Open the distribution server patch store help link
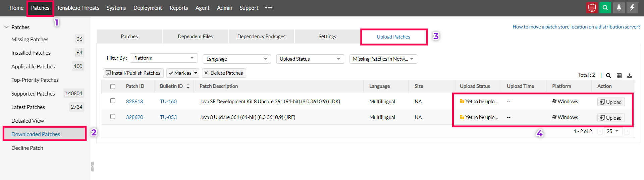Viewport: 644px width, 180px height. tap(576, 27)
